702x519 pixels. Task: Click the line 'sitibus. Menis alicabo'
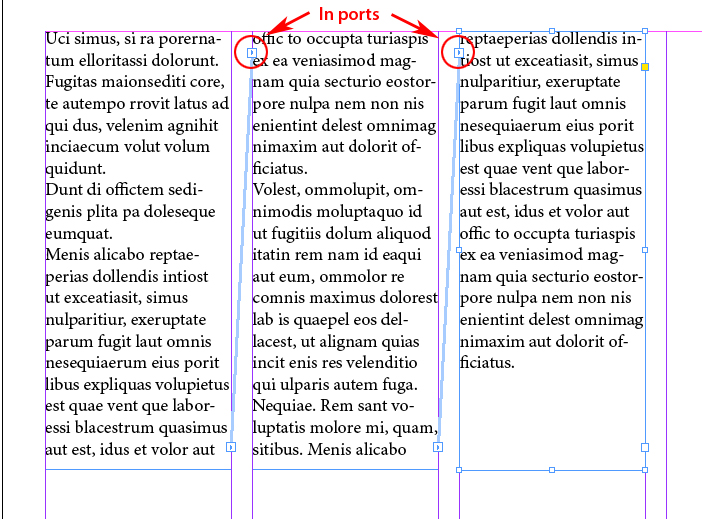(330, 449)
